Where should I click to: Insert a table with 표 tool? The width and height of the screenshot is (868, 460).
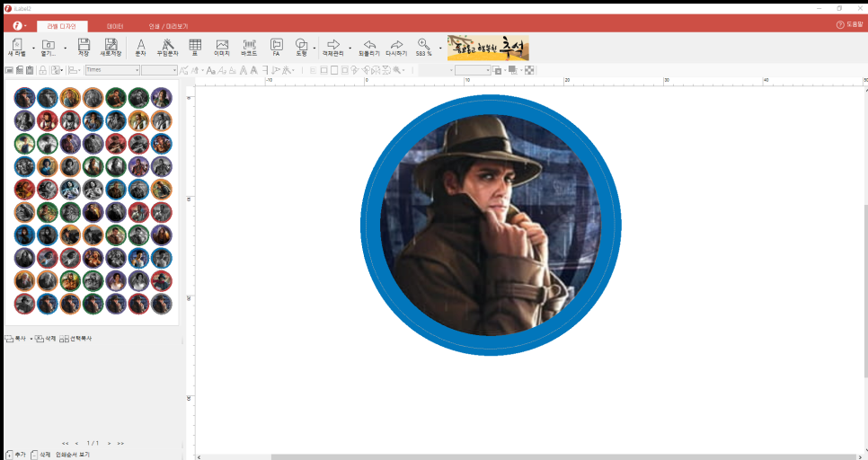(x=195, y=48)
